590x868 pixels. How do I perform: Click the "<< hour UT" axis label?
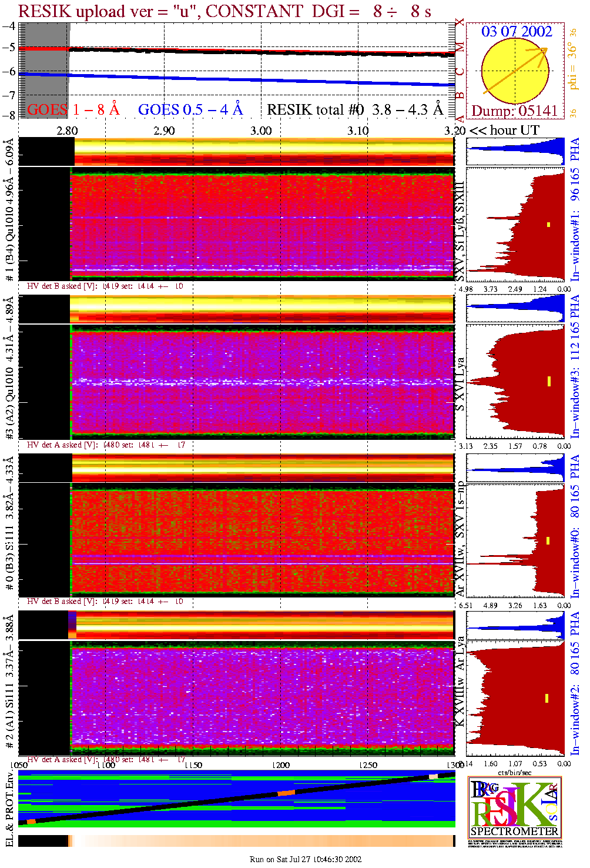click(504, 131)
